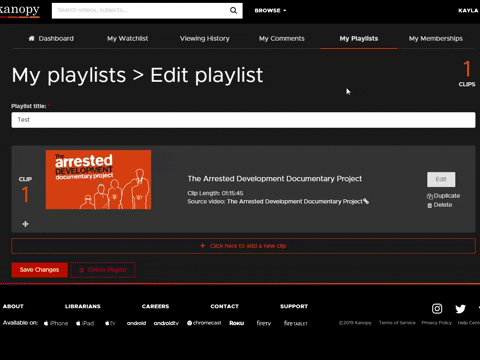Click the Clip Length 01:15:45 text
This screenshot has height=360, width=480.
click(215, 193)
